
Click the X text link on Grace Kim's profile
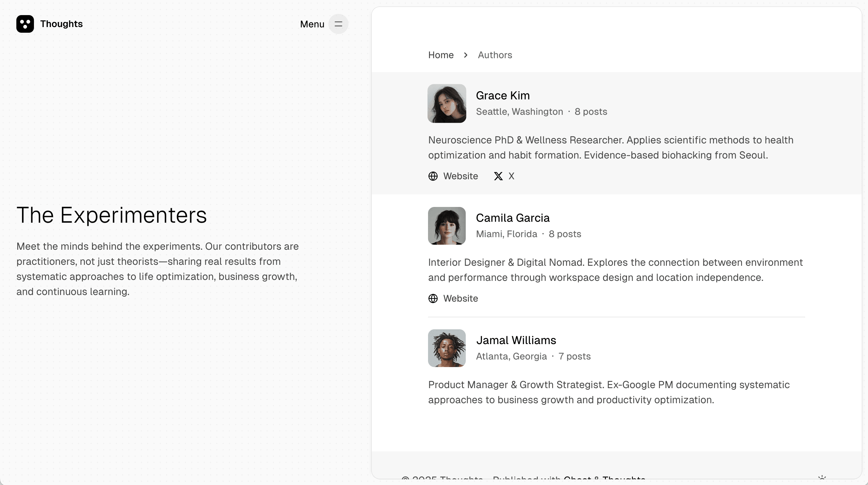(x=511, y=176)
